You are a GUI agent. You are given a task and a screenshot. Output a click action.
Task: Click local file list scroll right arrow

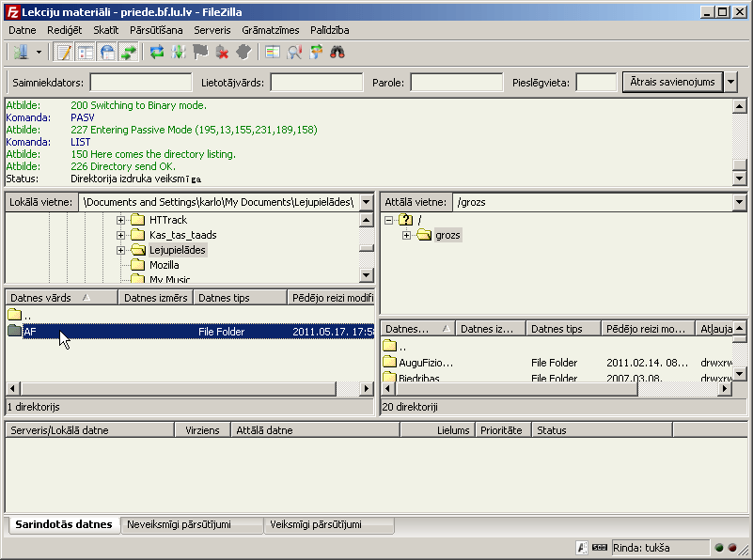click(367, 388)
